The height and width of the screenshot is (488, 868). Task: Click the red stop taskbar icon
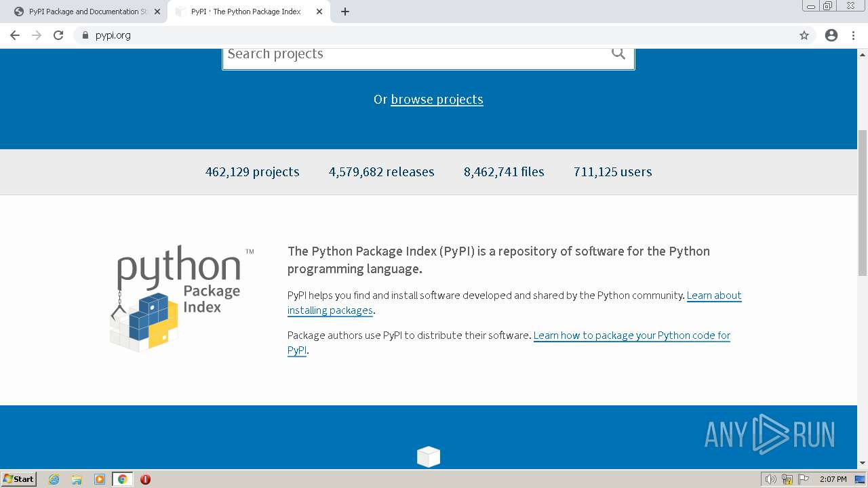coord(145,479)
